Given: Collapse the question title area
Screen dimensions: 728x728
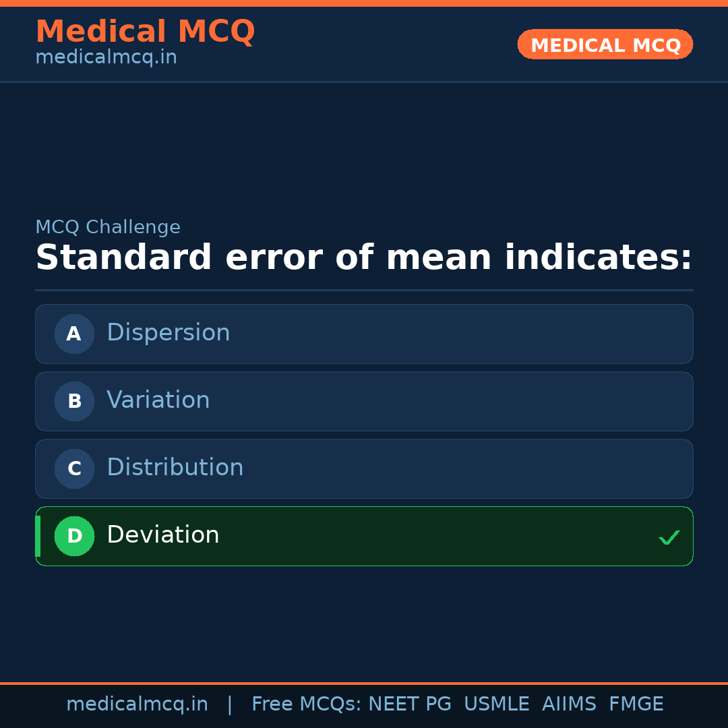Looking at the screenshot, I should [x=364, y=257].
